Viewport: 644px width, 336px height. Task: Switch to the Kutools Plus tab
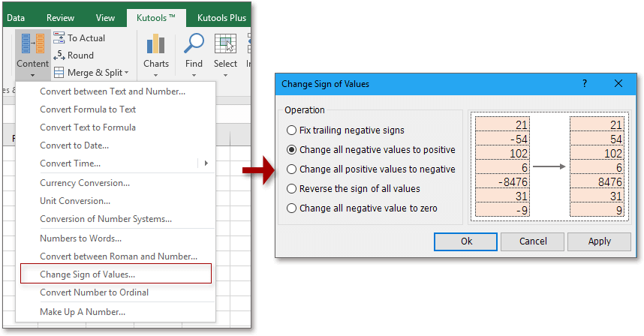[x=221, y=18]
